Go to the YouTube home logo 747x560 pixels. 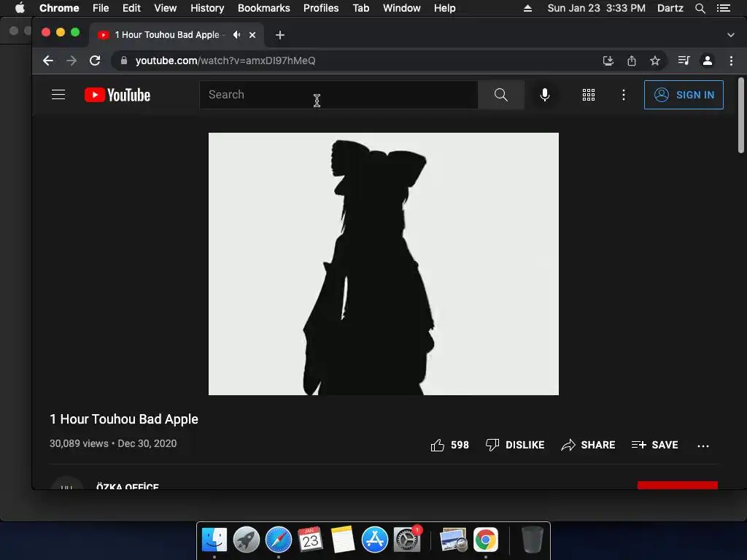tap(117, 95)
